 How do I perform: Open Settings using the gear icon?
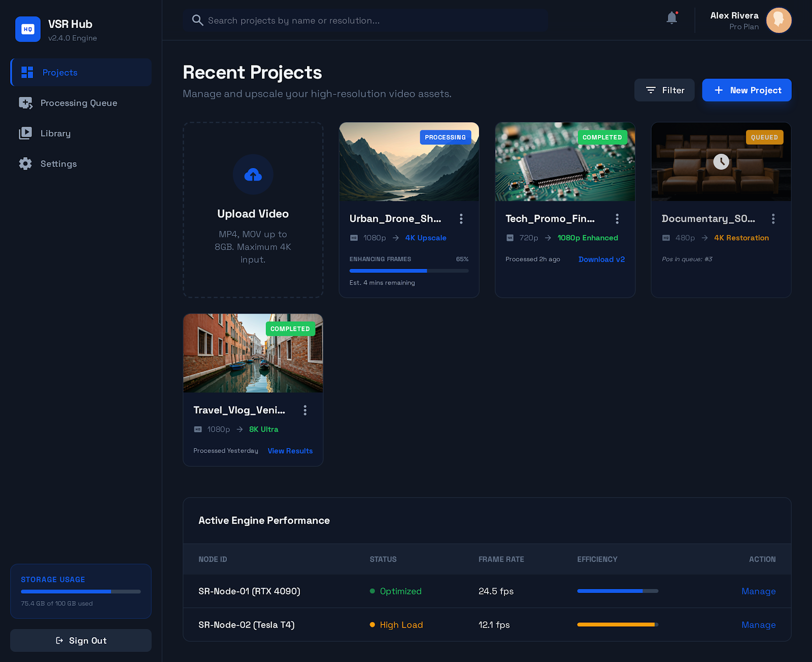pos(26,163)
